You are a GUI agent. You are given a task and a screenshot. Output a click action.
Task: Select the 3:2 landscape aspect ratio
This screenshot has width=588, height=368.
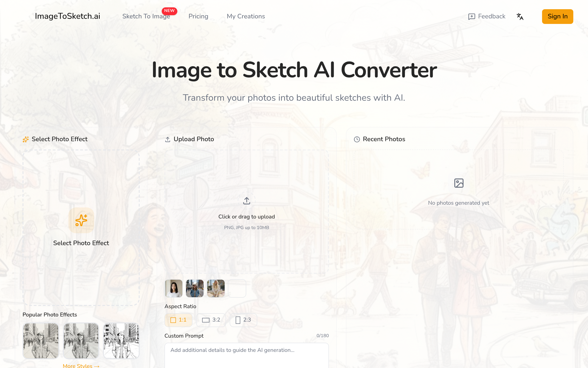coord(211,320)
